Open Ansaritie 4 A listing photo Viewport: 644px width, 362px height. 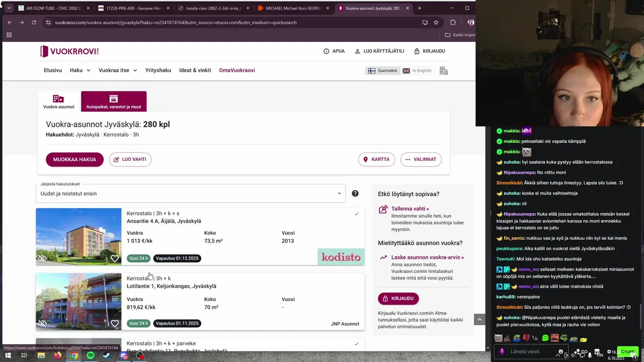(78, 236)
